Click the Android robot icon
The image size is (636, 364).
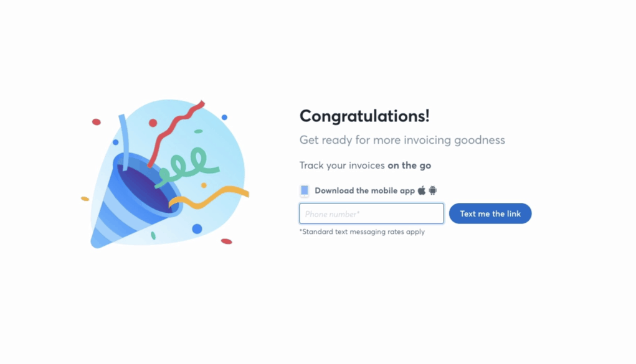(x=433, y=190)
